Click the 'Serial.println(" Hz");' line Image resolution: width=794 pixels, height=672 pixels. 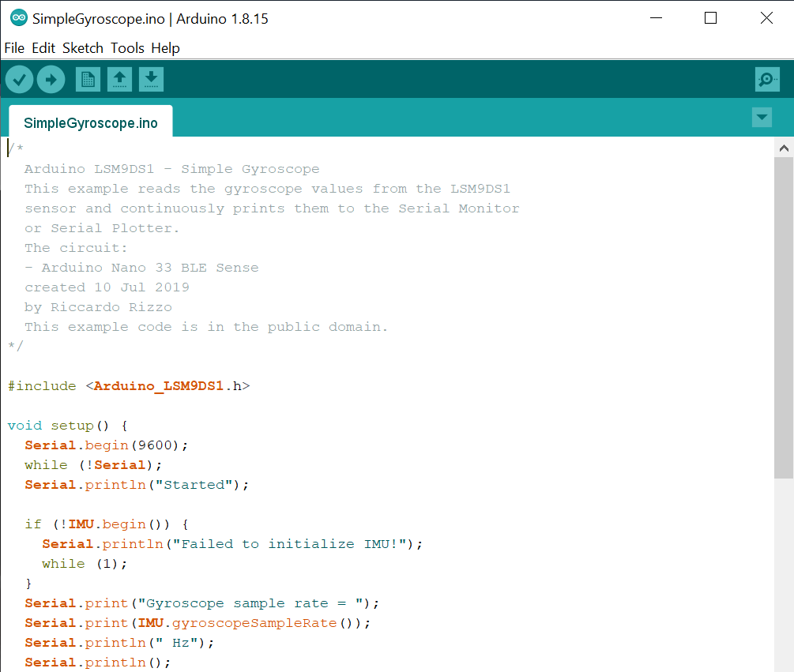tap(119, 643)
